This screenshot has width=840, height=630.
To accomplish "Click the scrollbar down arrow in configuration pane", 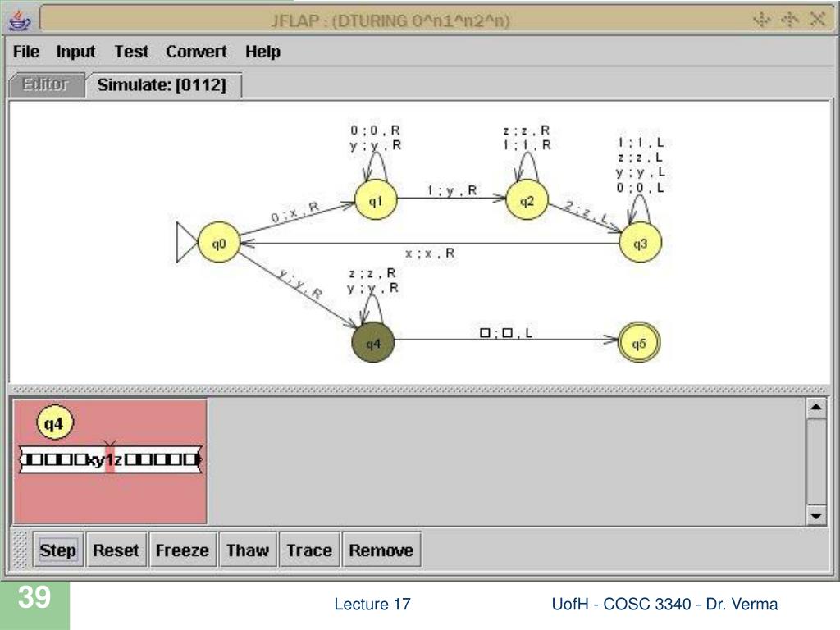I will click(816, 515).
